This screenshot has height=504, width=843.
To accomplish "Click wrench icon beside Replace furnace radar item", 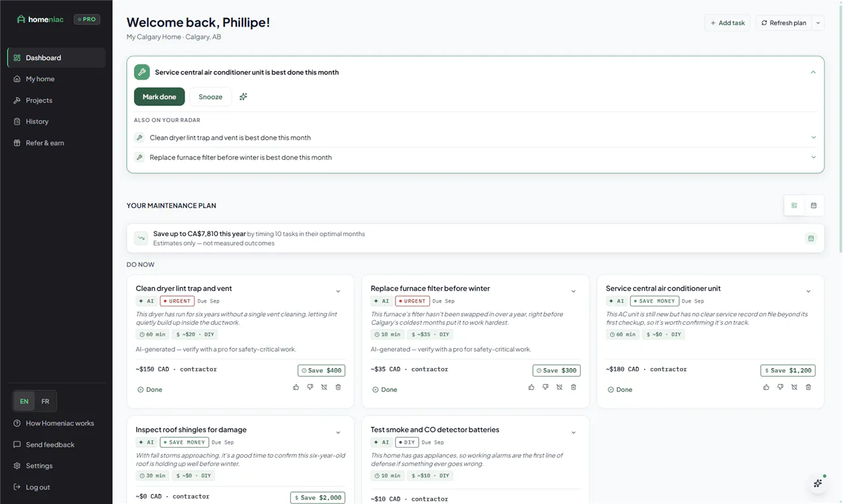I will 139,158.
